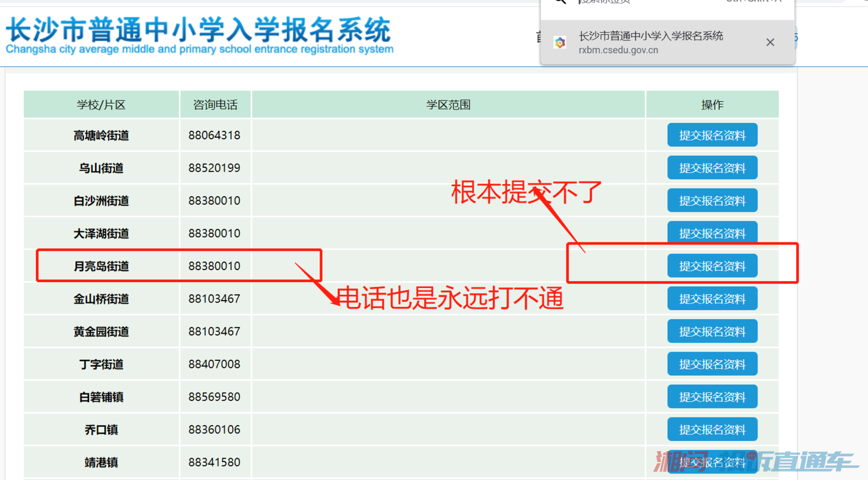Select the 大泽湖街道 name cell
This screenshot has width=868, height=480.
[101, 233]
